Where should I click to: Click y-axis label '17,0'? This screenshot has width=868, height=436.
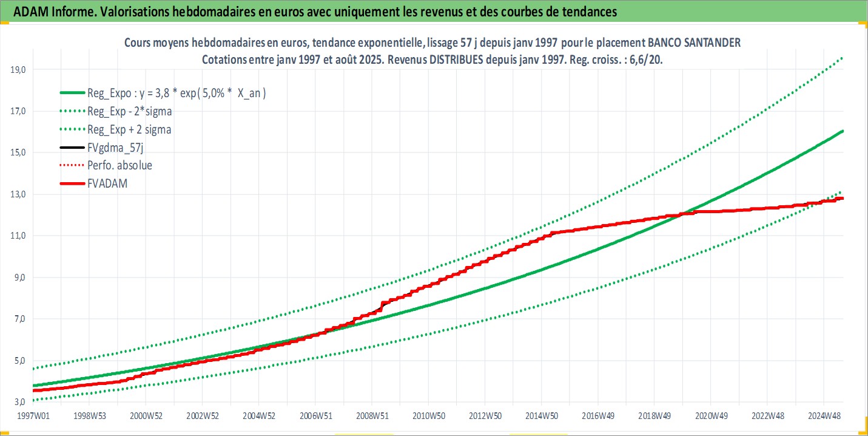[18, 111]
